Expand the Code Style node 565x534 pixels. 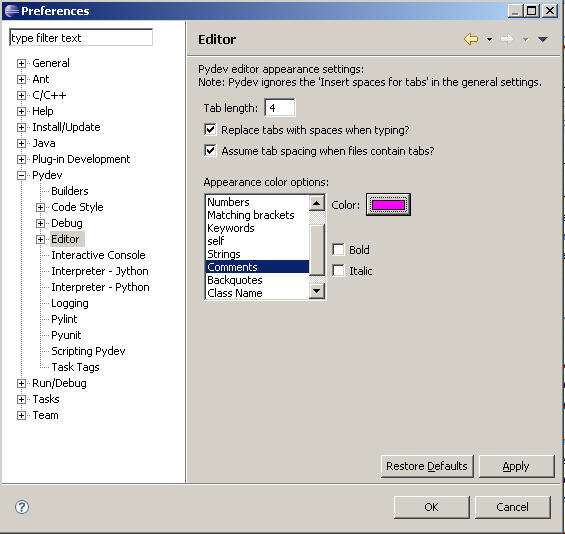coord(40,207)
